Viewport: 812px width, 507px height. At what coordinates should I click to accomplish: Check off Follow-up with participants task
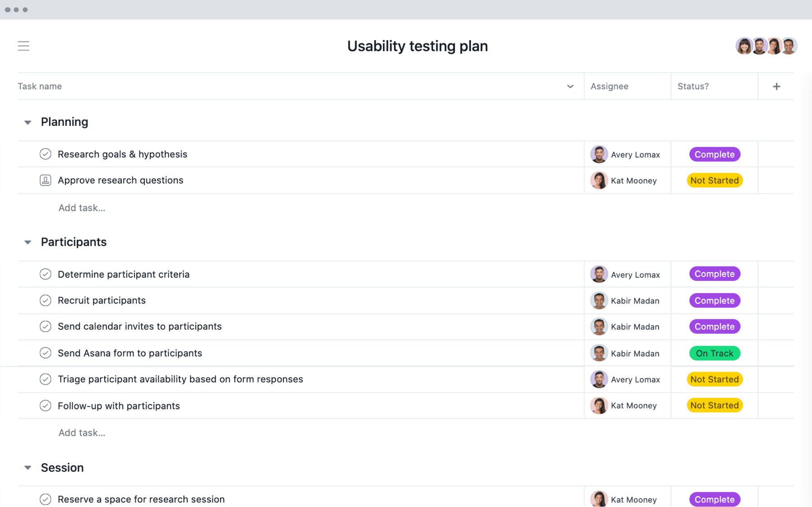pos(45,406)
